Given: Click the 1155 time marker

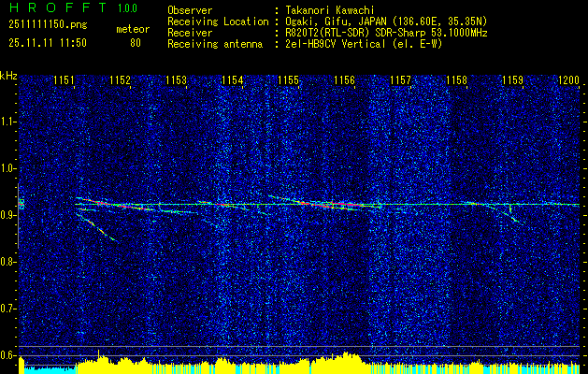Looking at the screenshot, I should pyautogui.click(x=288, y=81).
